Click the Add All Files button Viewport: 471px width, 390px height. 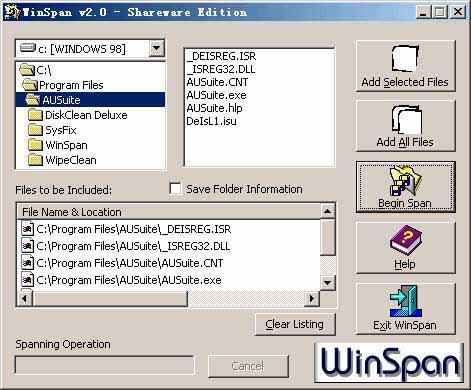[405, 126]
